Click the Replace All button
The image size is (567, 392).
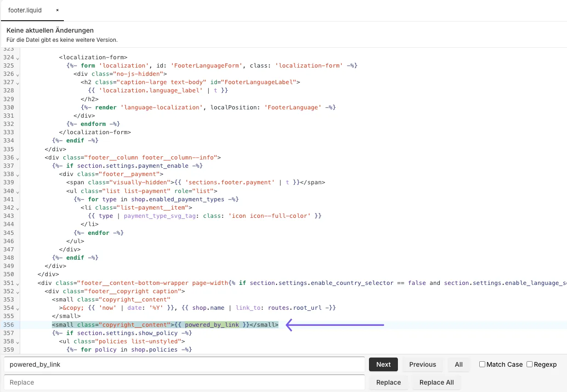pyautogui.click(x=437, y=382)
